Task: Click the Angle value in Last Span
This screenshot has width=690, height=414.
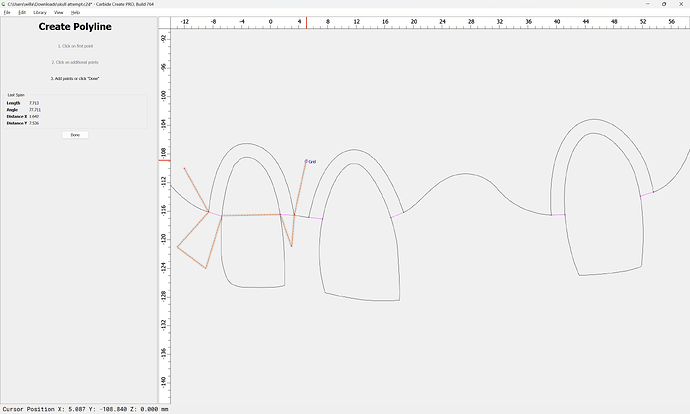Action: tap(35, 110)
